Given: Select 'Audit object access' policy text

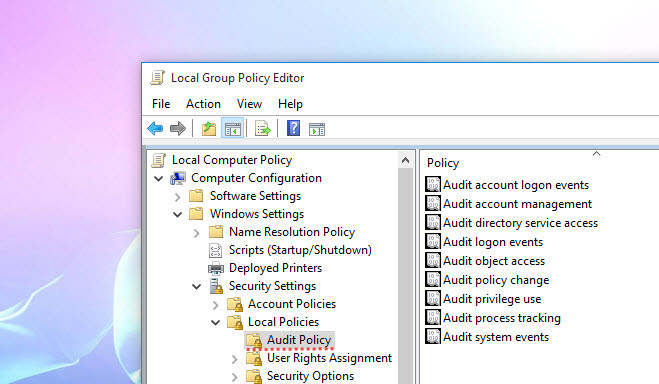Looking at the screenshot, I should click(x=494, y=261).
